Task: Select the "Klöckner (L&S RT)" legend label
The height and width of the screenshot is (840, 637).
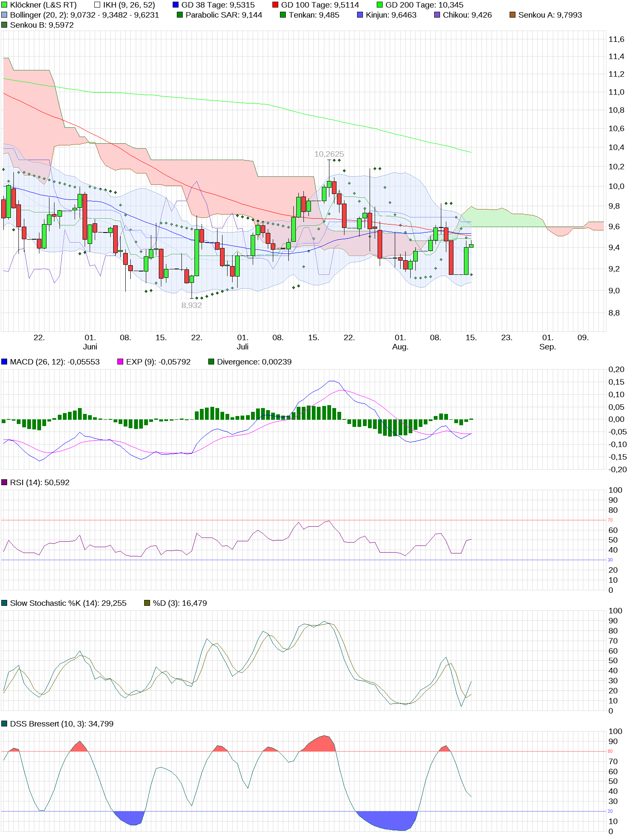Action: [x=43, y=5]
